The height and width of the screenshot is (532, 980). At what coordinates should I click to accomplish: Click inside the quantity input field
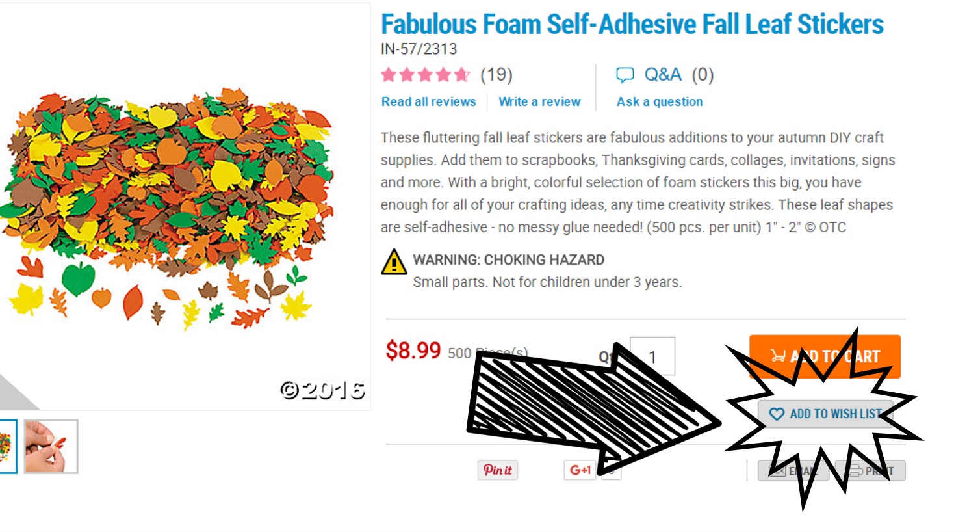click(x=654, y=355)
